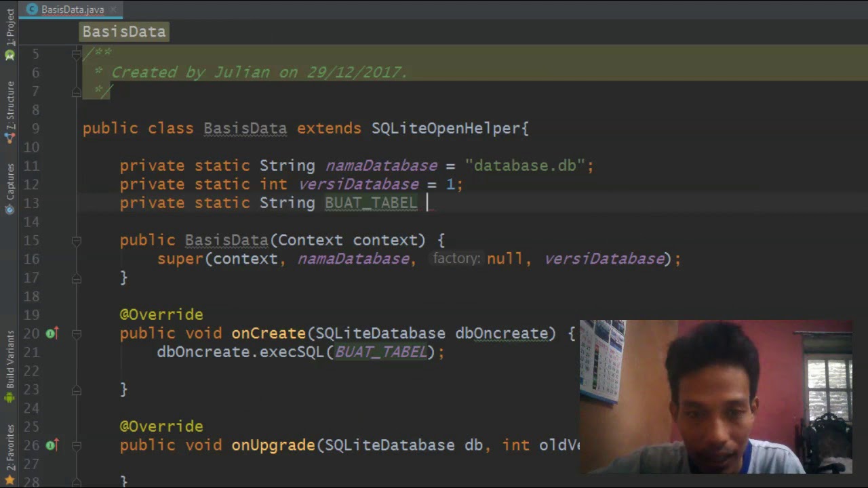Image resolution: width=868 pixels, height=488 pixels.
Task: Click BUAT_TABEL inside the execSQL call
Action: pyautogui.click(x=381, y=352)
